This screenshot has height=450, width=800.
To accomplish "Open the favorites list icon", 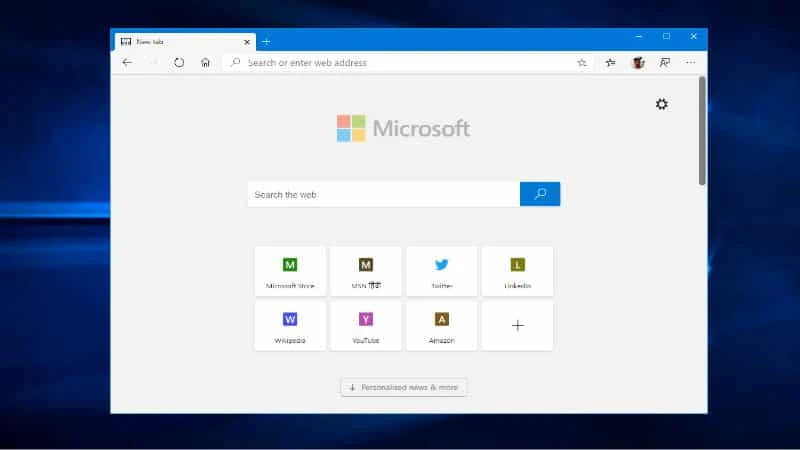I will point(610,63).
